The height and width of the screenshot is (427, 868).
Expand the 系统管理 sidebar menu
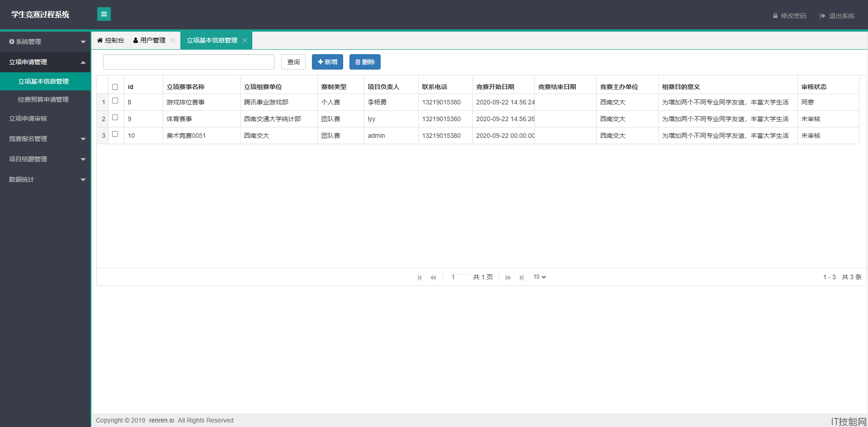click(x=45, y=42)
